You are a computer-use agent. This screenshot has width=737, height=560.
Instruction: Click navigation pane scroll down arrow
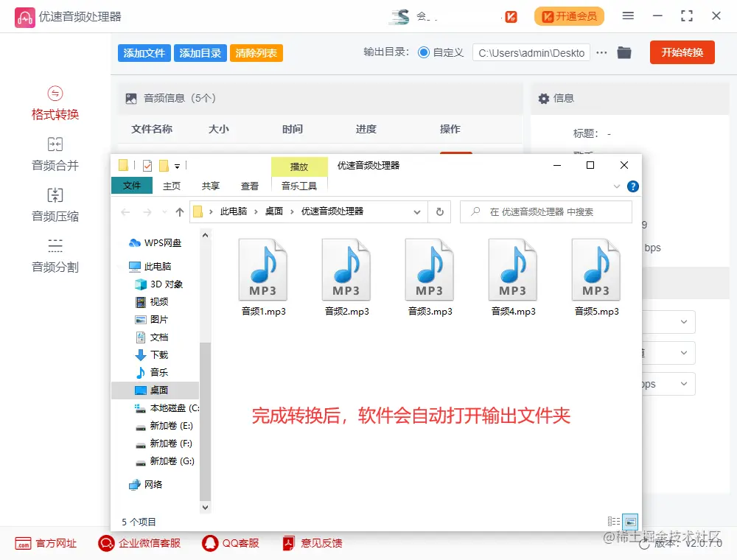[205, 508]
